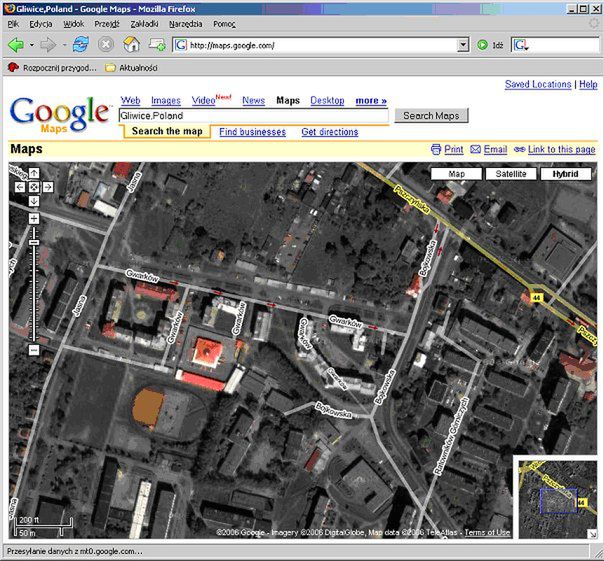
Task: Open the Help link
Action: [x=588, y=84]
